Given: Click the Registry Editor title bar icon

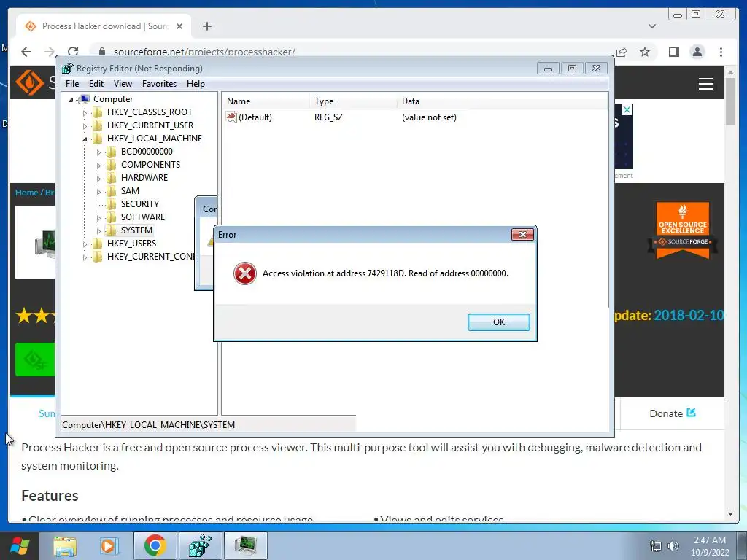Looking at the screenshot, I should pyautogui.click(x=67, y=68).
